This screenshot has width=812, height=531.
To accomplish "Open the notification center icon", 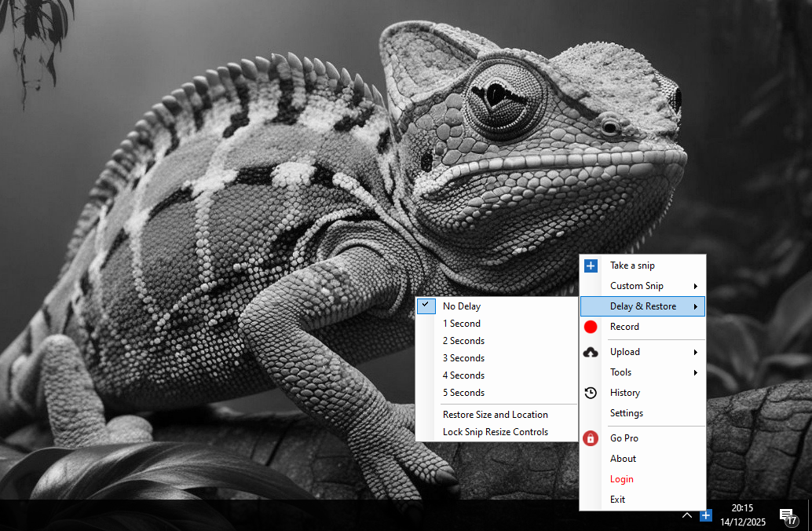I will [788, 515].
